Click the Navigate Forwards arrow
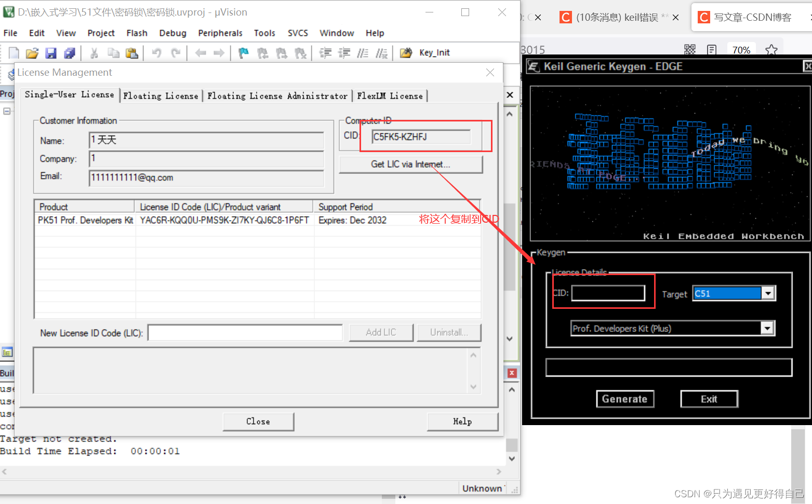812x504 pixels. click(219, 53)
